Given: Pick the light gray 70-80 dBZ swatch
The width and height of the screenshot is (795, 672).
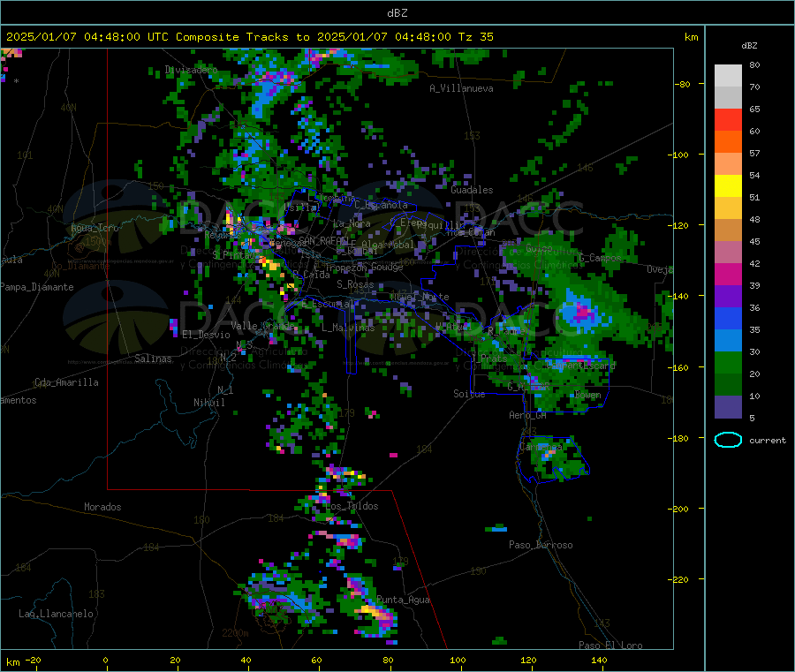Looking at the screenshot, I should click(x=728, y=76).
